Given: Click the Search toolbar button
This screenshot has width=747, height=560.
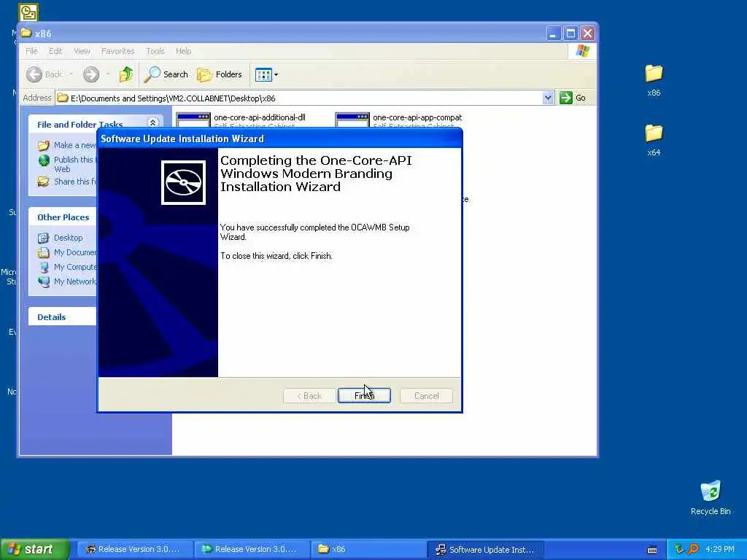Looking at the screenshot, I should (166, 74).
